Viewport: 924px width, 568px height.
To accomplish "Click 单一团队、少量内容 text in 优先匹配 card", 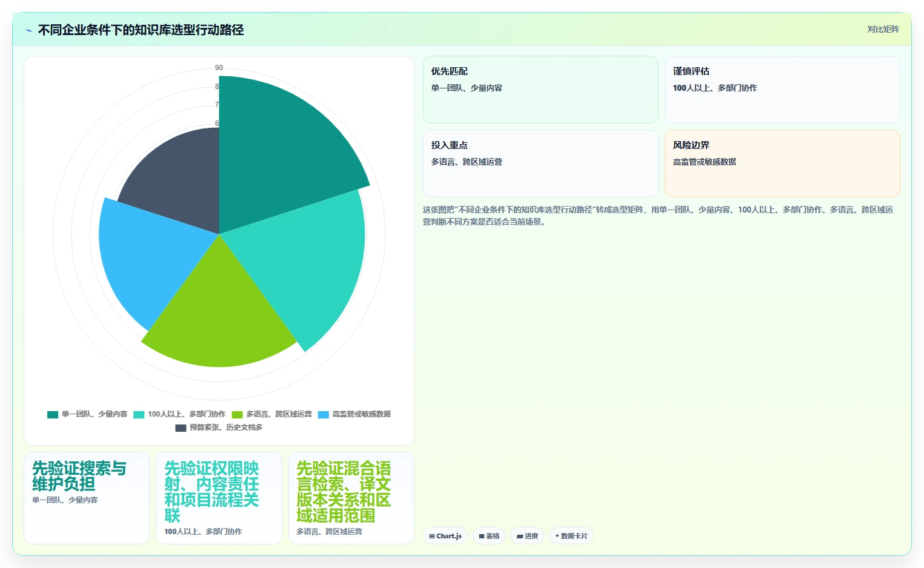I will 466,88.
